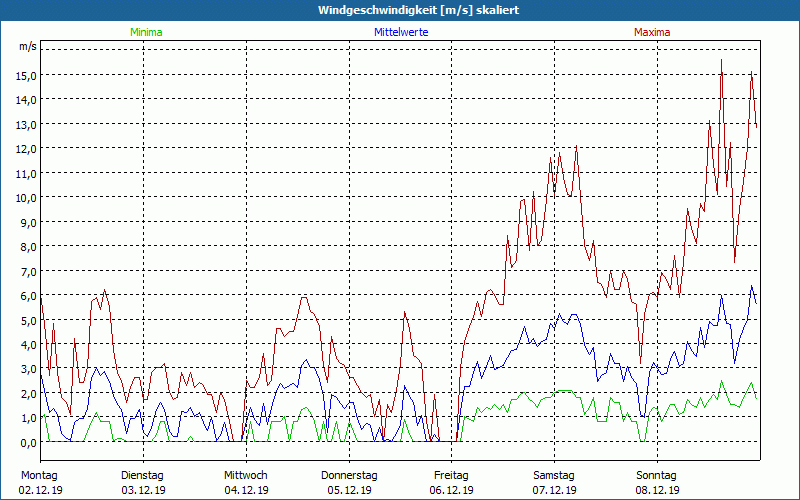Select the Dienstag day label
The height and width of the screenshot is (500, 800).
(142, 475)
